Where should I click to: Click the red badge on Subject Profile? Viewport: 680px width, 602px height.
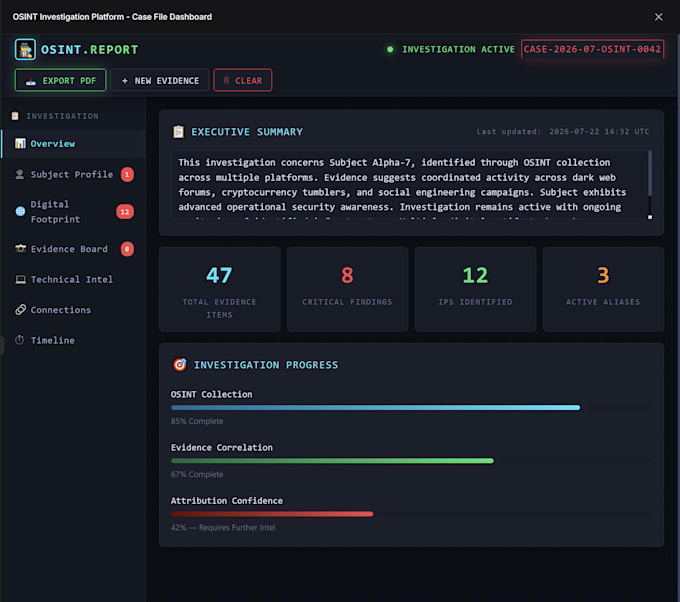point(127,174)
